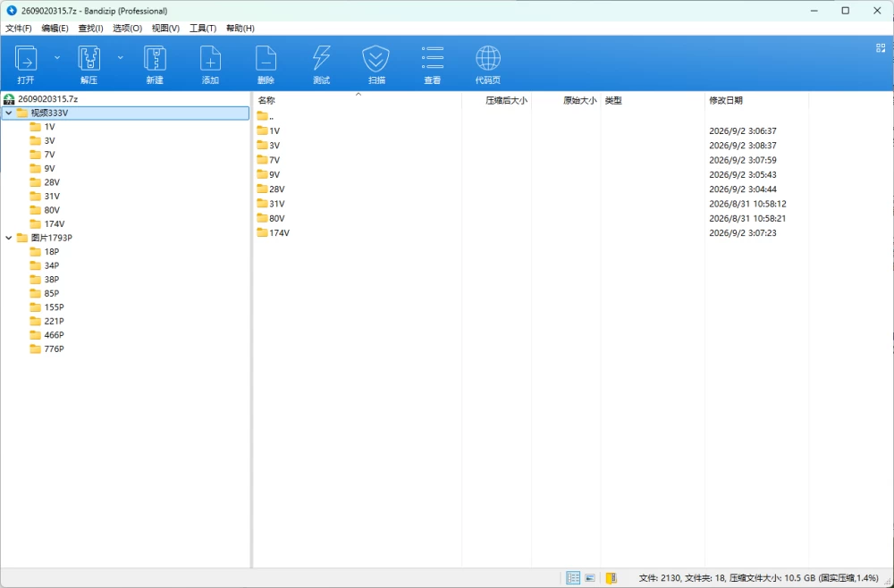This screenshot has width=894, height=588.
Task: Switch to thumbnail view in status bar
Action: coord(590,578)
